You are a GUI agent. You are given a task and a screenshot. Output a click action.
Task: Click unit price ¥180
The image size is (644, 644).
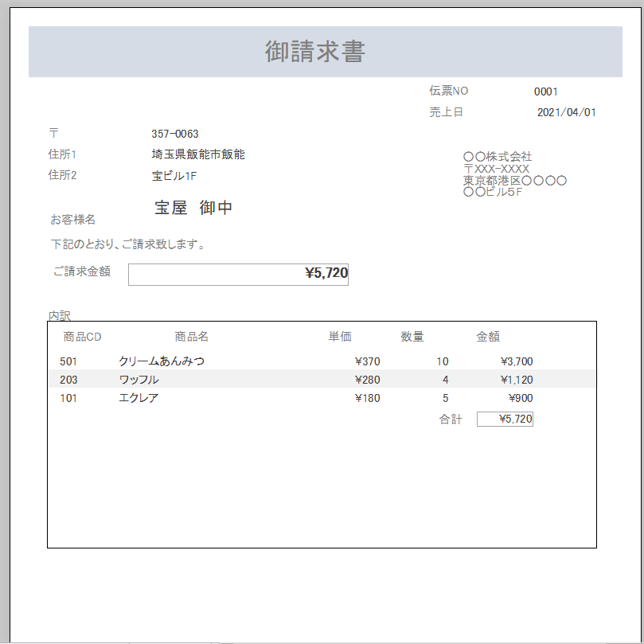pos(368,398)
